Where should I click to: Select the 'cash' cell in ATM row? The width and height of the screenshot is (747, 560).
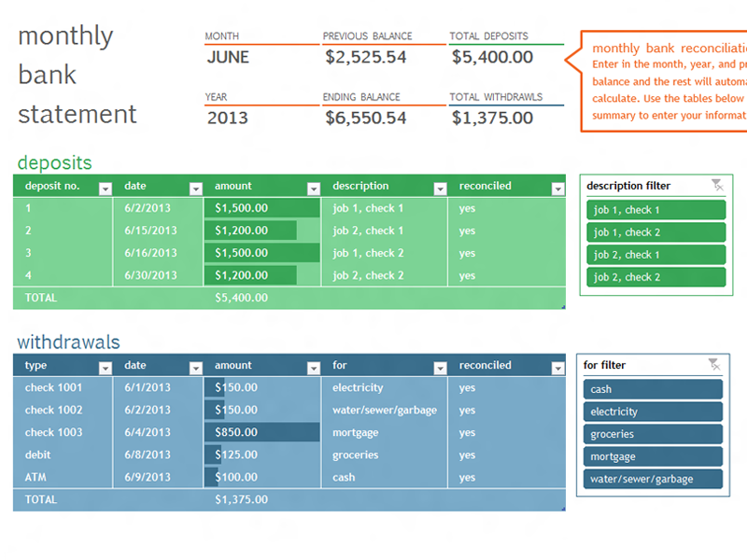pos(385,477)
